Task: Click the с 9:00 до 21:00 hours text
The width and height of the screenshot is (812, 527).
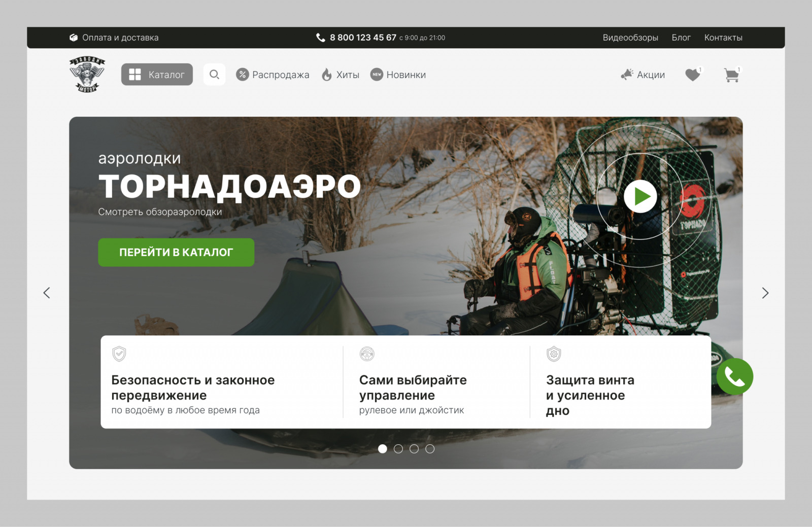Action: pyautogui.click(x=422, y=38)
